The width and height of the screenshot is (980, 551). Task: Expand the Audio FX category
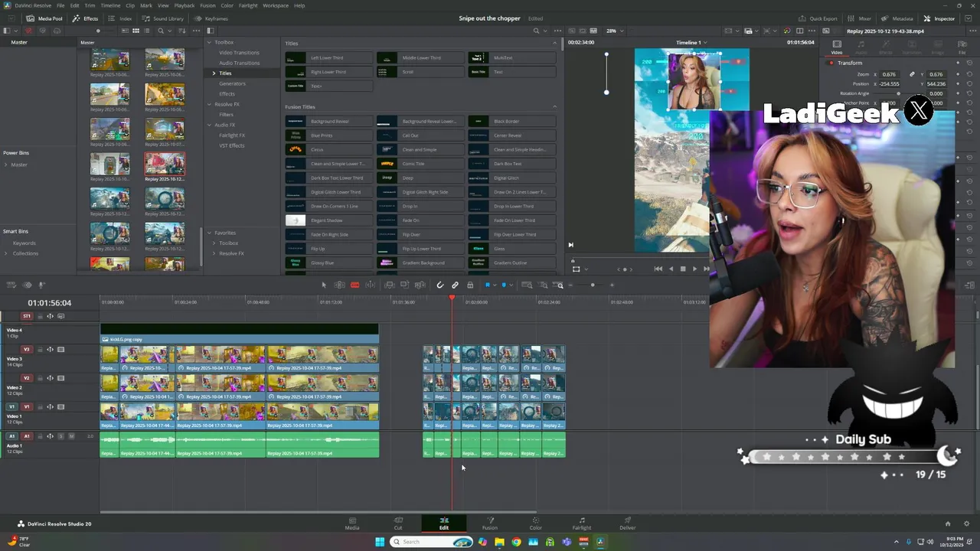click(x=208, y=125)
